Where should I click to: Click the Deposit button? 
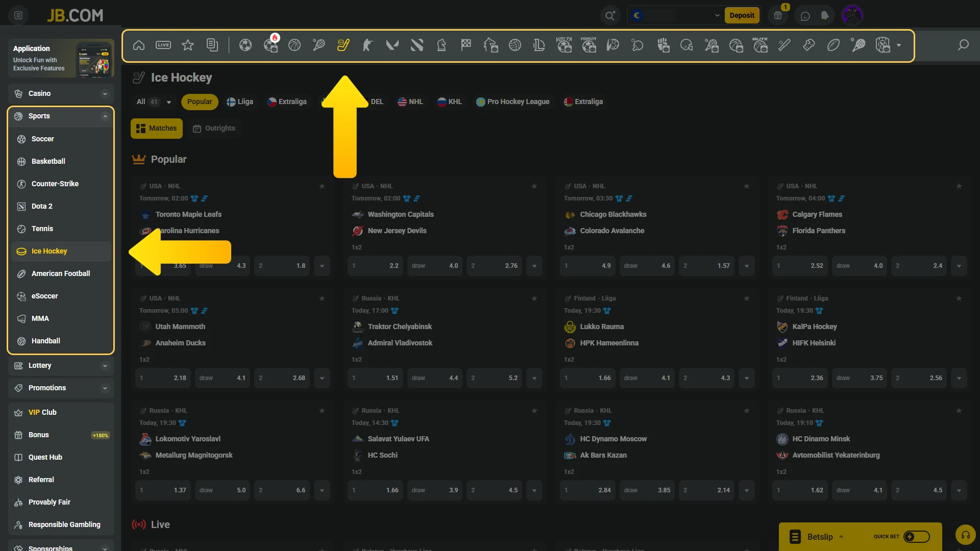point(742,15)
